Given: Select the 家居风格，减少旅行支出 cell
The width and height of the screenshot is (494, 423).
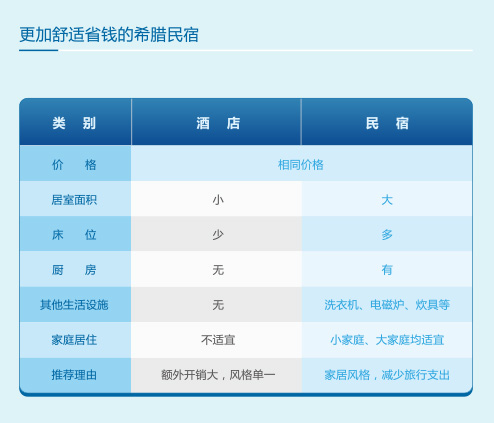Looking at the screenshot, I should click(x=387, y=375).
